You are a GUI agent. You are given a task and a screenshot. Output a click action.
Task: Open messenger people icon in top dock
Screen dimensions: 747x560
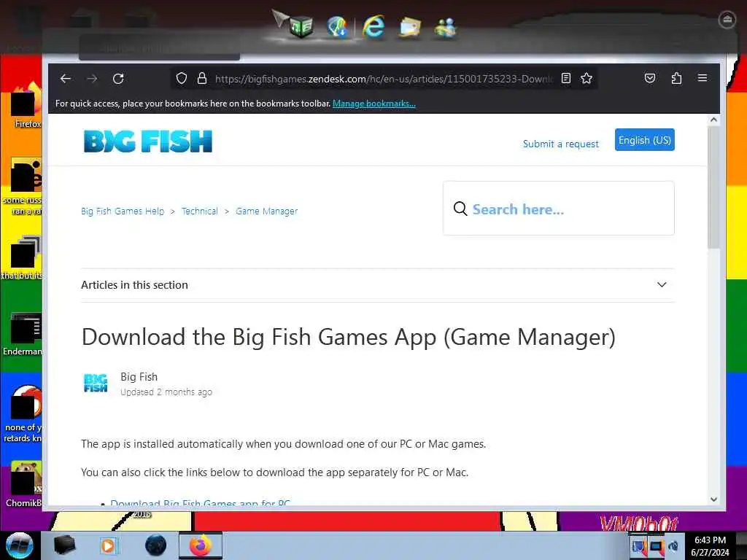446,27
